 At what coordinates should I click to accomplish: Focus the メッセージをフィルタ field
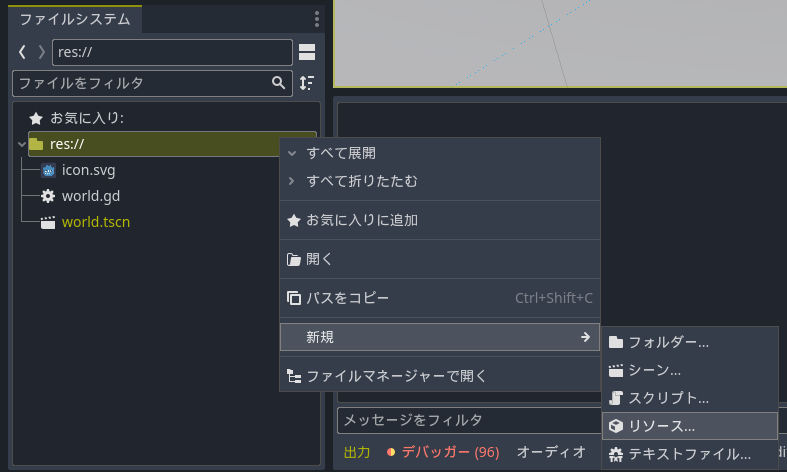coord(469,420)
